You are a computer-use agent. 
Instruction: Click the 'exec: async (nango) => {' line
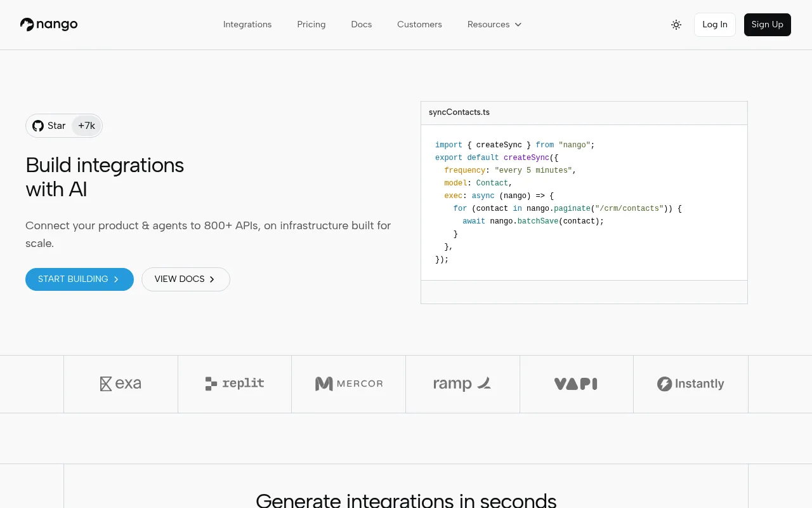point(499,196)
